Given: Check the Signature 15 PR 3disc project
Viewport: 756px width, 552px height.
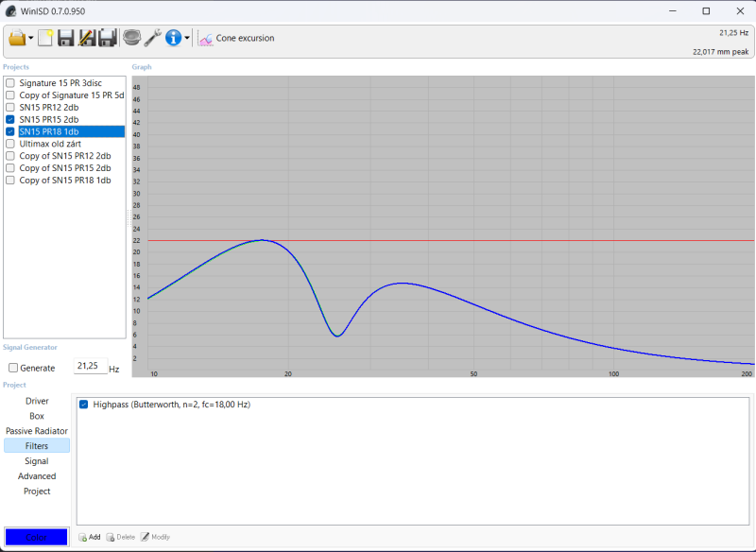Looking at the screenshot, I should tap(10, 83).
